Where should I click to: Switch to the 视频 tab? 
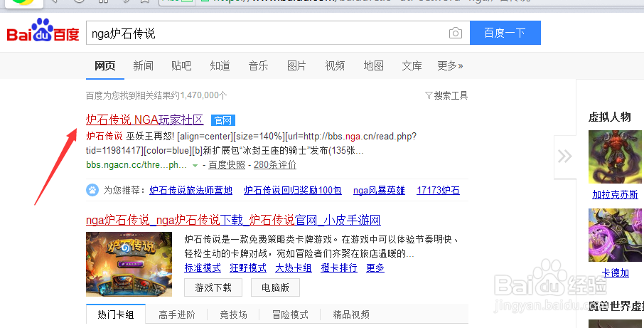335,65
